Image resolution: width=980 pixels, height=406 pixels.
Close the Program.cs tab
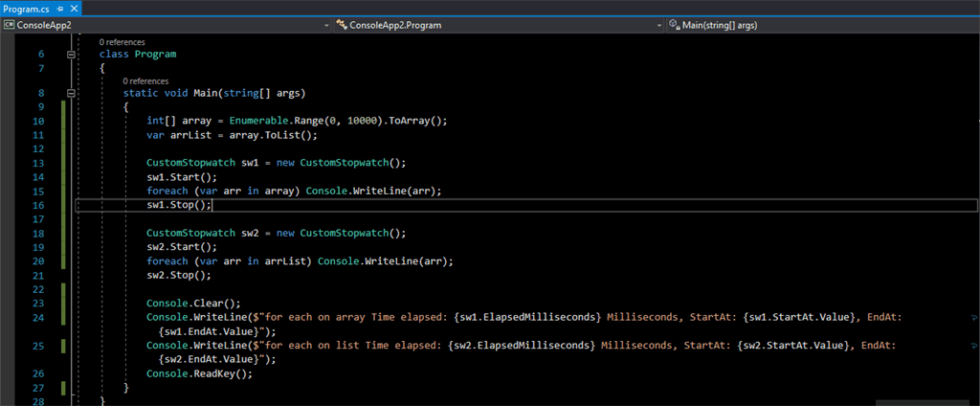75,8
